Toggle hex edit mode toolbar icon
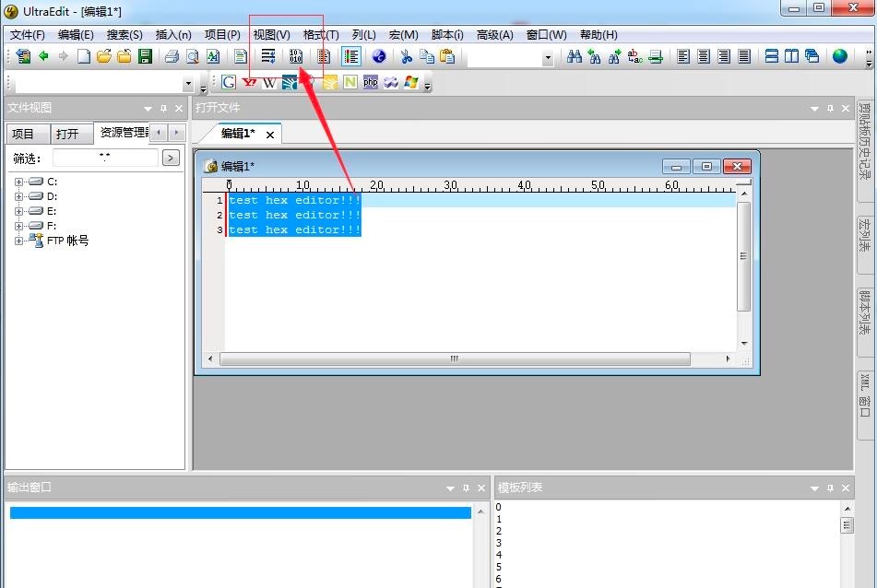 pos(296,56)
